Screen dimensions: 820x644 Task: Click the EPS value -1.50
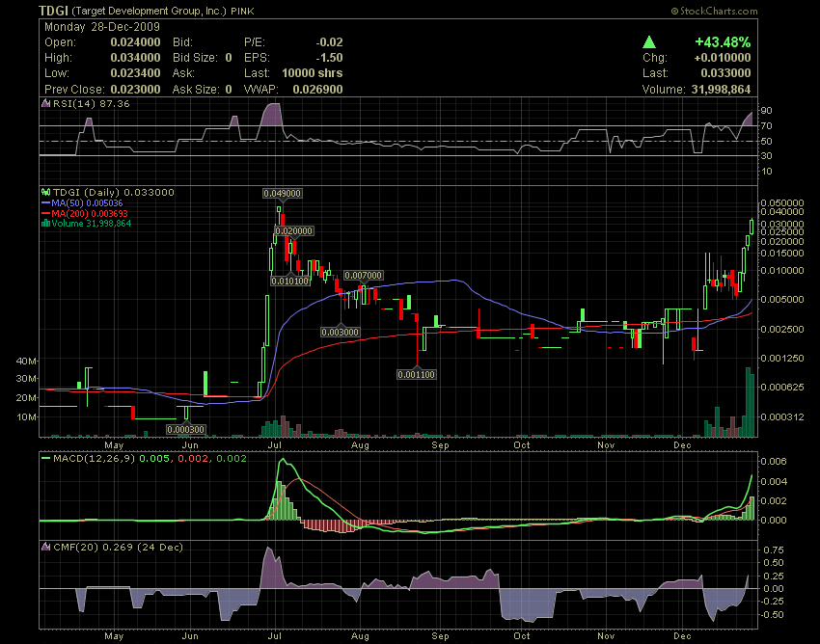click(x=330, y=58)
